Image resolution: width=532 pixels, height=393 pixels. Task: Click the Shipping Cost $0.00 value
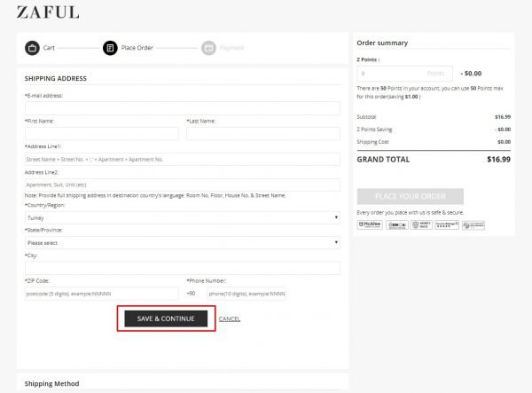[505, 142]
